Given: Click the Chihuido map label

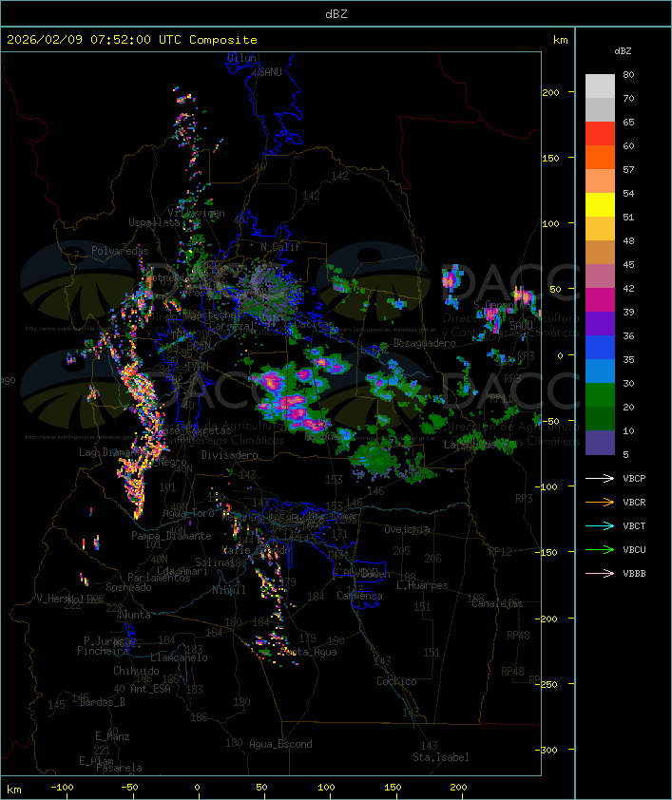Looking at the screenshot, I should click(136, 671).
